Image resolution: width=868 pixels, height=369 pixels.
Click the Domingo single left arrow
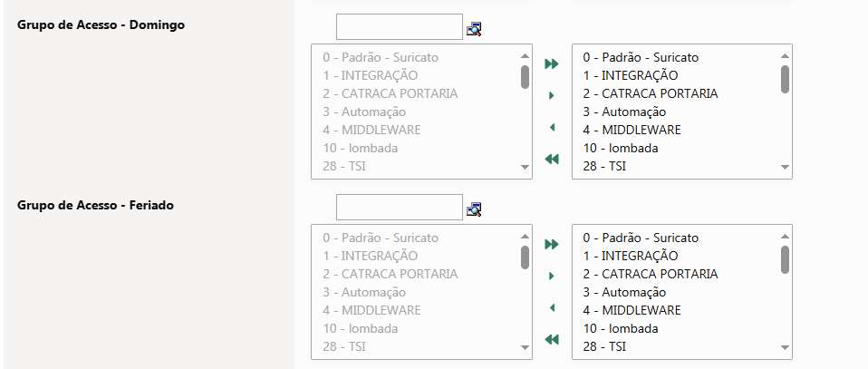(x=552, y=128)
